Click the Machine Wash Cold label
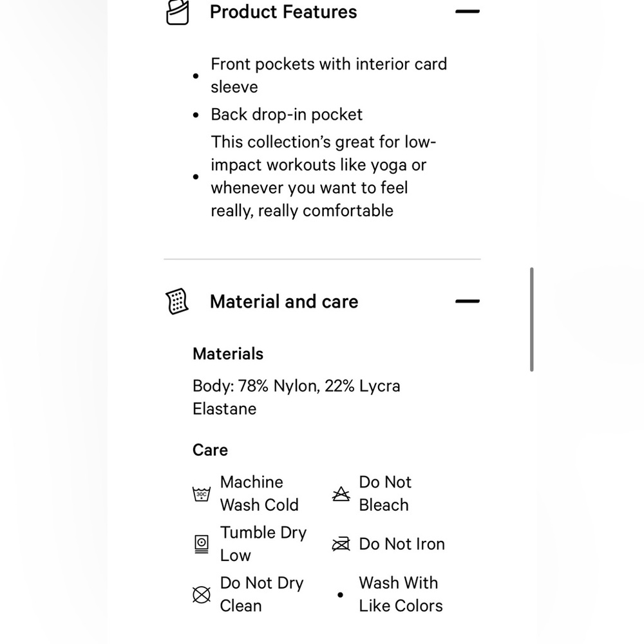Image resolution: width=644 pixels, height=644 pixels. (x=259, y=493)
